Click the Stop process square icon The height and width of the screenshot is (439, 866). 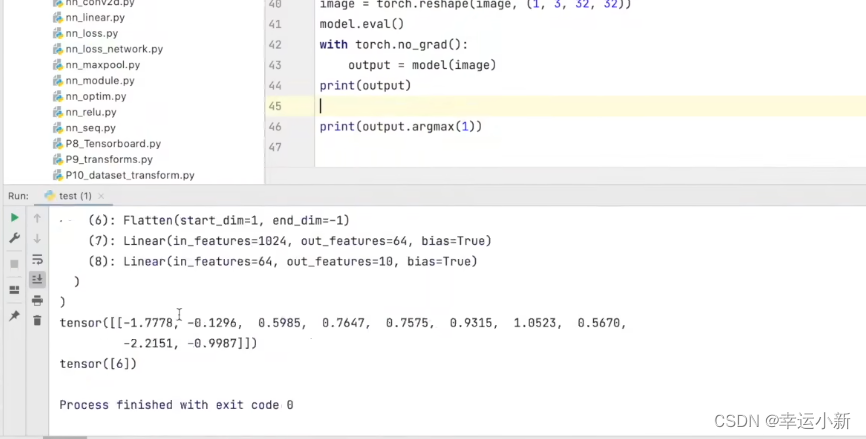14,264
